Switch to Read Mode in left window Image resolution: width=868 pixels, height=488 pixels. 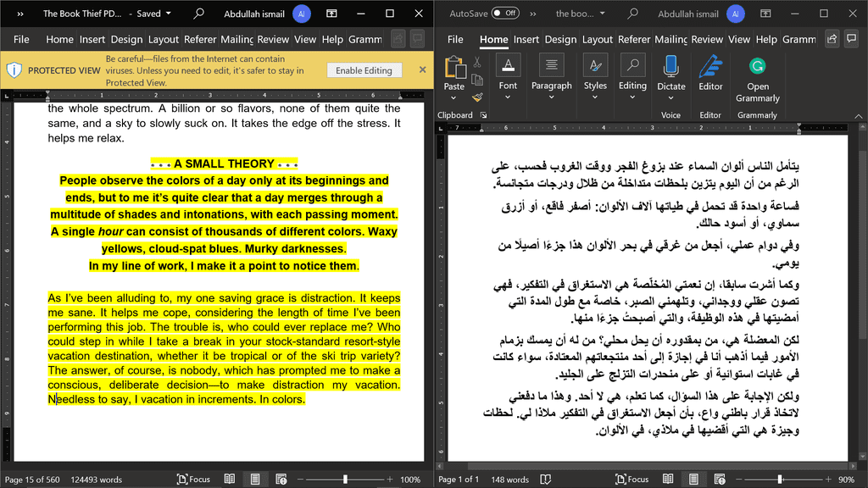pyautogui.click(x=229, y=480)
